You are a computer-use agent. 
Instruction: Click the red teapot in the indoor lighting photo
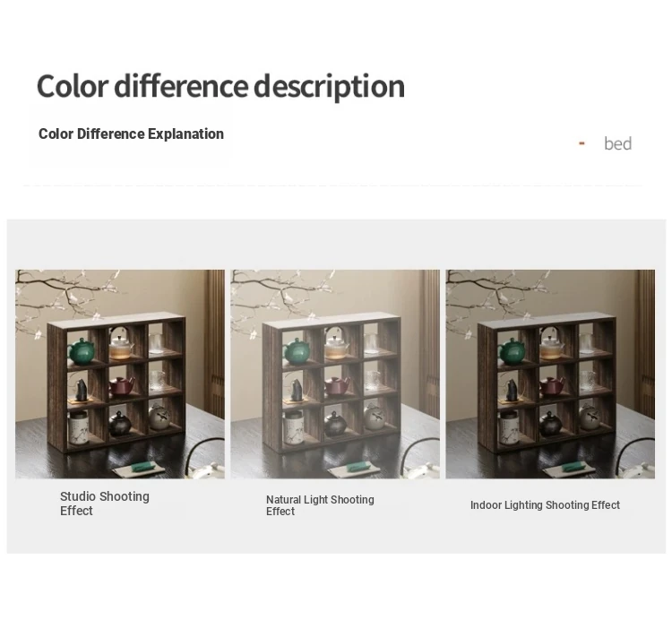point(550,386)
